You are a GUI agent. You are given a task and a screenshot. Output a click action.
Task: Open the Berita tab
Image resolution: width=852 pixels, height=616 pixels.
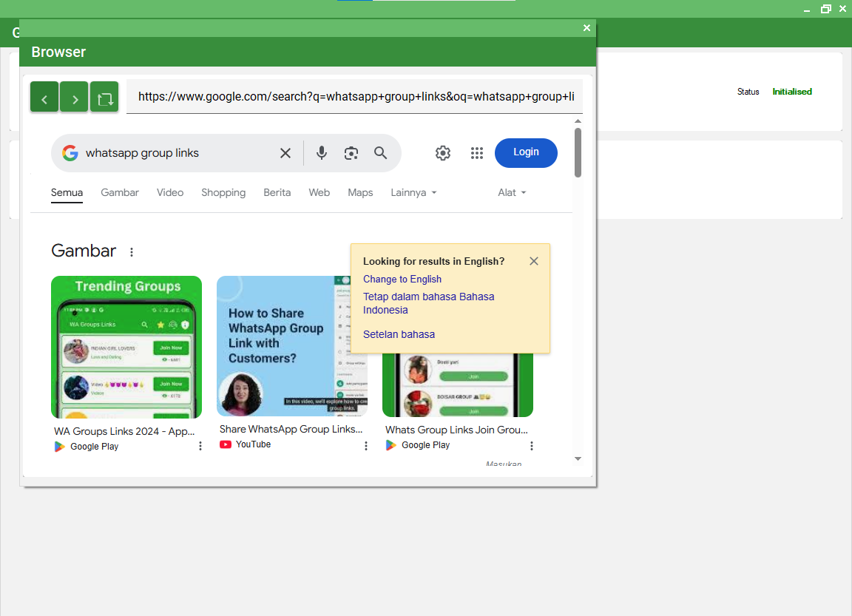click(277, 193)
